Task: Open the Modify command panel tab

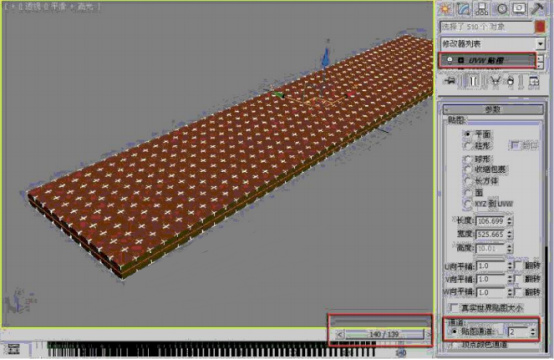Action: (463, 9)
